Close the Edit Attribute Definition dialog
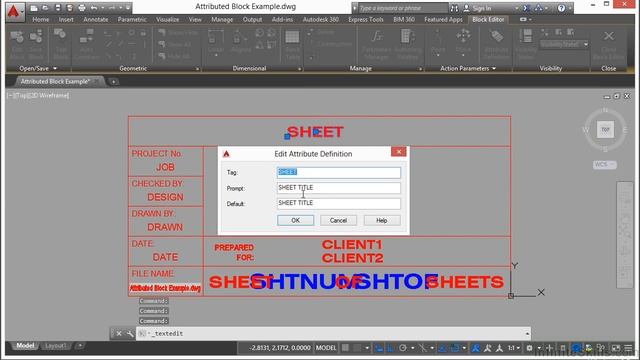 pos(398,152)
